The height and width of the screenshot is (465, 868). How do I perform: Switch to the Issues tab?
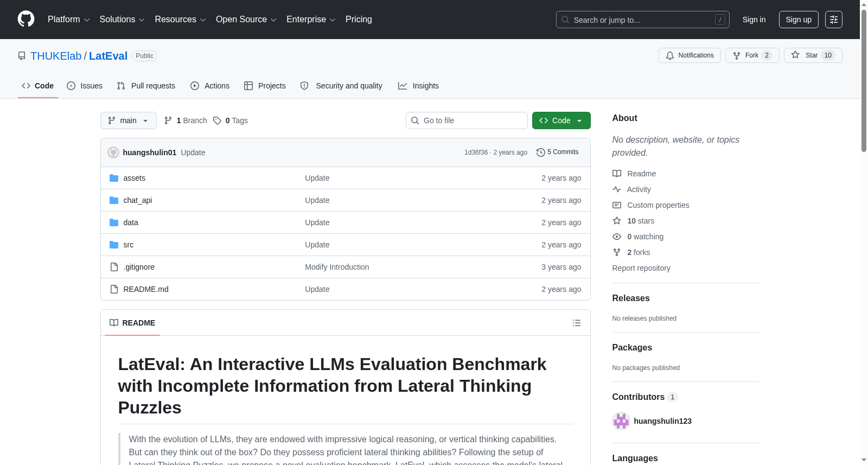tap(85, 86)
